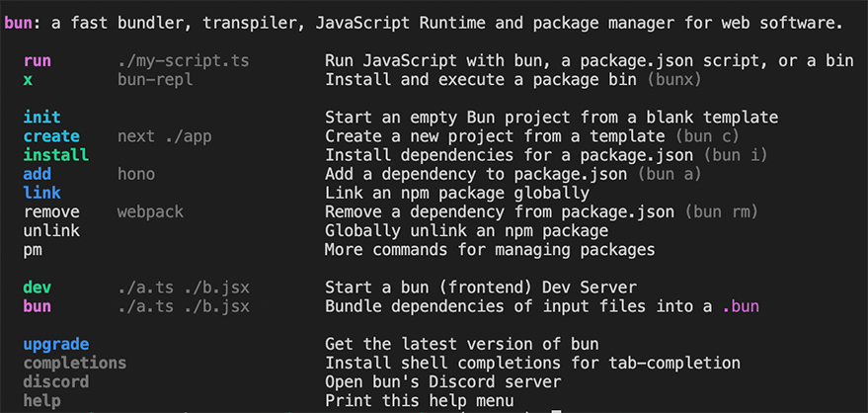868x413 pixels.
Task: Click the 'x' command name
Action: pos(28,80)
